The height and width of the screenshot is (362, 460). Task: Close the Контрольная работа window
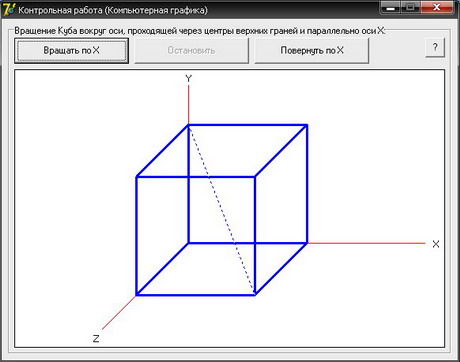(x=437, y=8)
